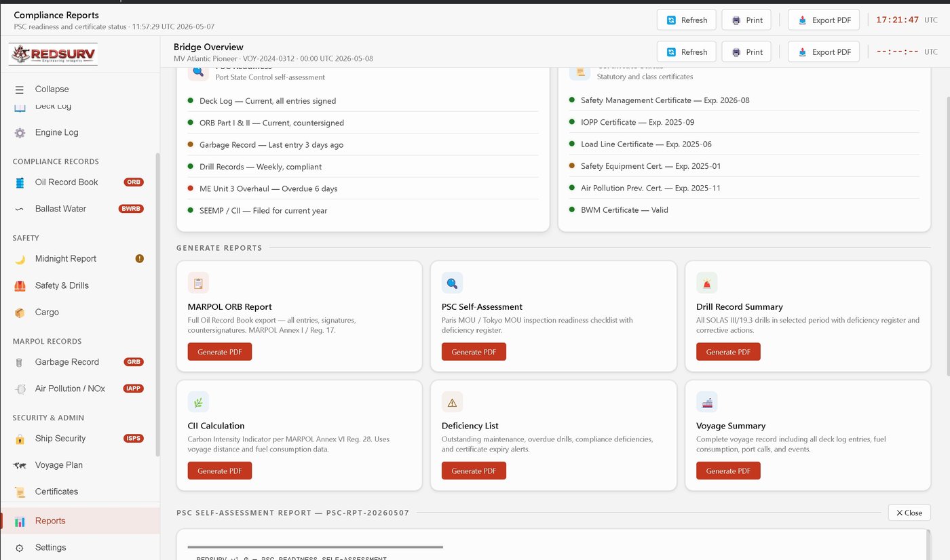Click 'Load Line Certificate — Exp. 2025-06'
The image size is (950, 560).
click(744, 144)
